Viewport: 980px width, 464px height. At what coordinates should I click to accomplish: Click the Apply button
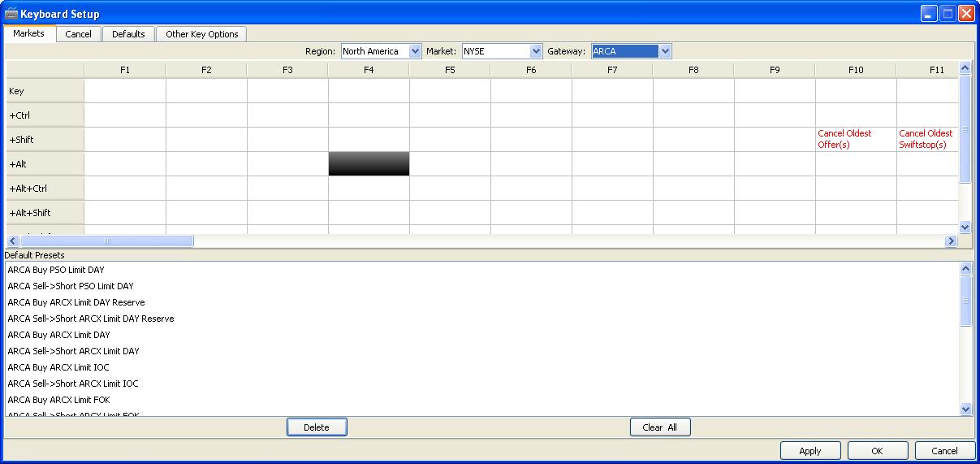[809, 451]
